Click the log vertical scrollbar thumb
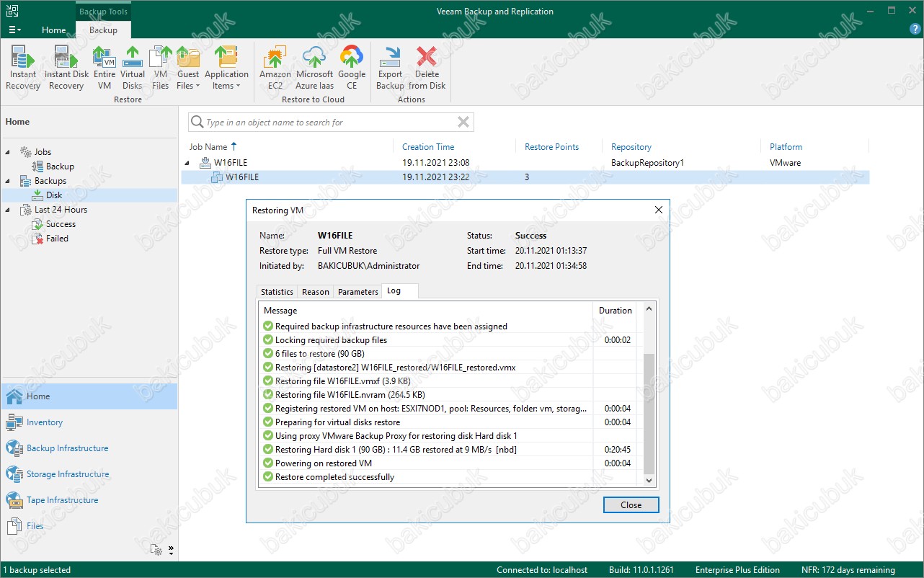The image size is (924, 578). [x=649, y=413]
